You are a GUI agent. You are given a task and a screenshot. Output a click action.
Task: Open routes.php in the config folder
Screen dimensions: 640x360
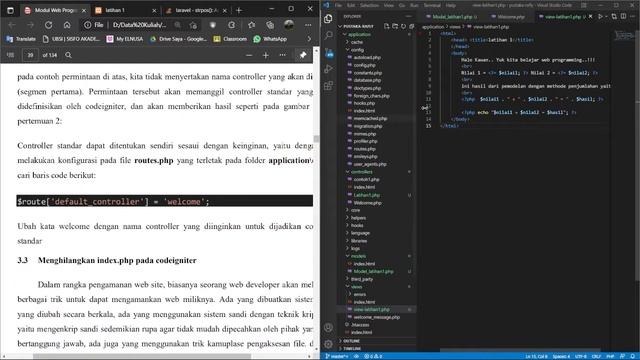point(364,149)
